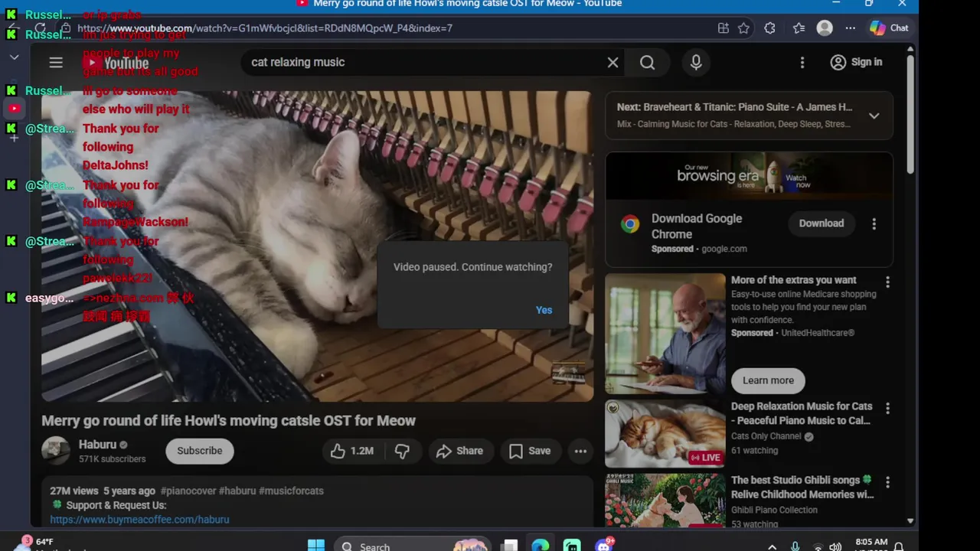Open the browser split screen icon
The image size is (980, 551).
(724, 28)
